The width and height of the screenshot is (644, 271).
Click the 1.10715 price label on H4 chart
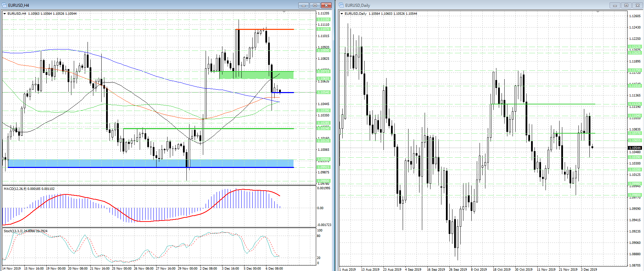tap(323, 71)
